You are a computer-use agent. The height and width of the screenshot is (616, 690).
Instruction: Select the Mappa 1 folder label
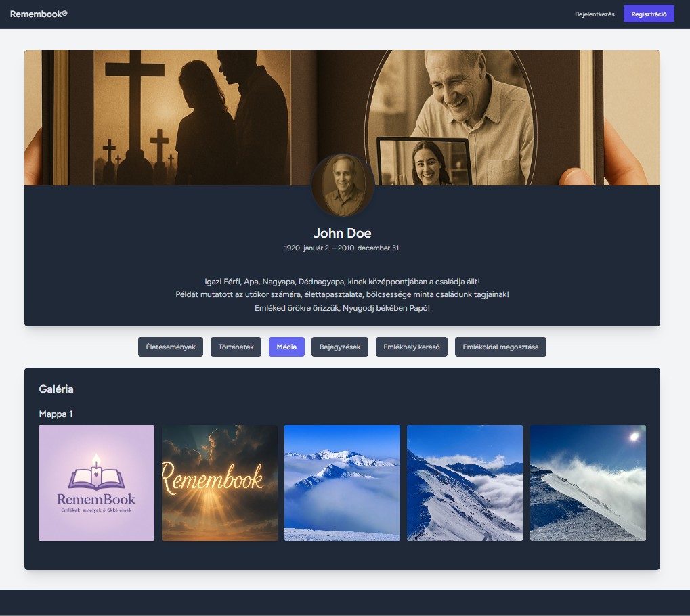(x=56, y=414)
